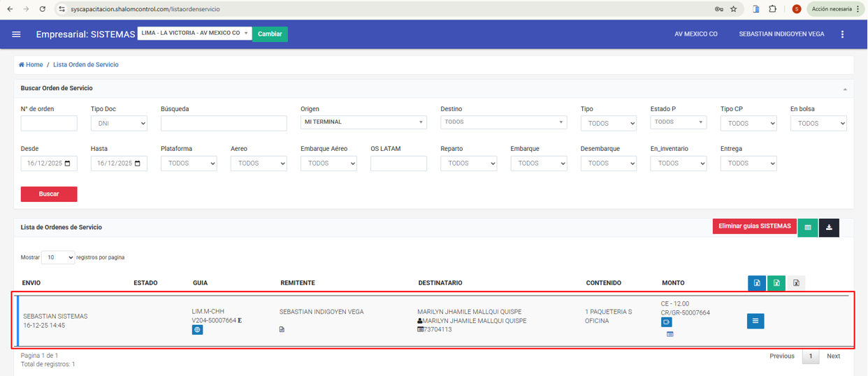
Task: Open the blue row actions menu button
Action: [755, 321]
